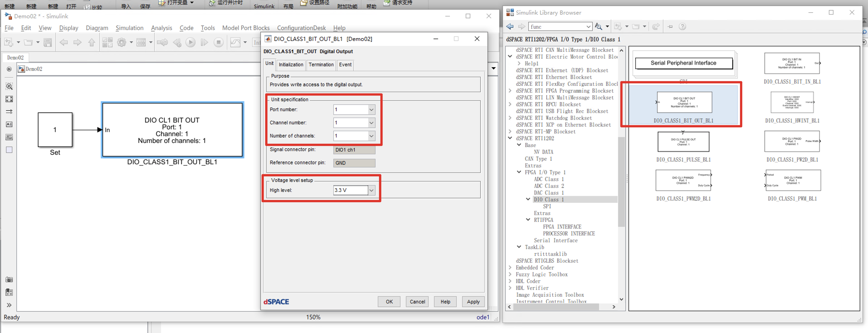Click Help button in the dialog
868x333 pixels.
445,302
